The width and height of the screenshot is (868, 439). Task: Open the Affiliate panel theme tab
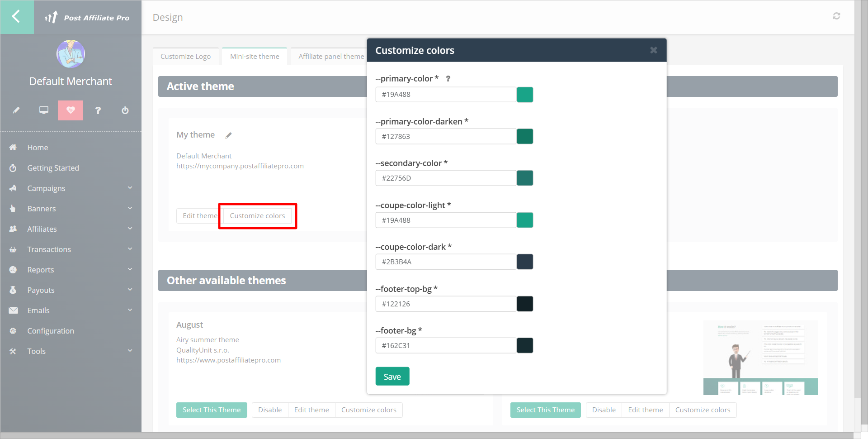point(331,57)
